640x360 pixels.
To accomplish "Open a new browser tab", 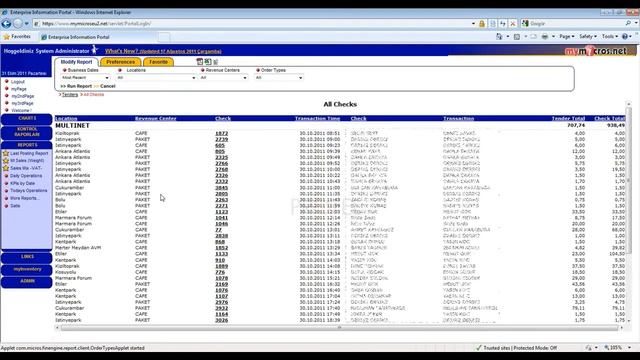I will [x=164, y=37].
